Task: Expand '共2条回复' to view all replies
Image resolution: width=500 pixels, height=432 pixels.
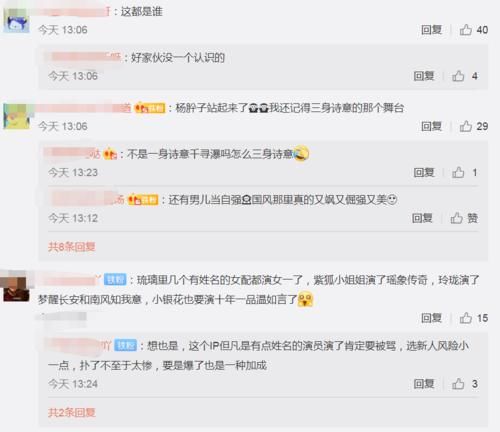Action: pyautogui.click(x=72, y=413)
